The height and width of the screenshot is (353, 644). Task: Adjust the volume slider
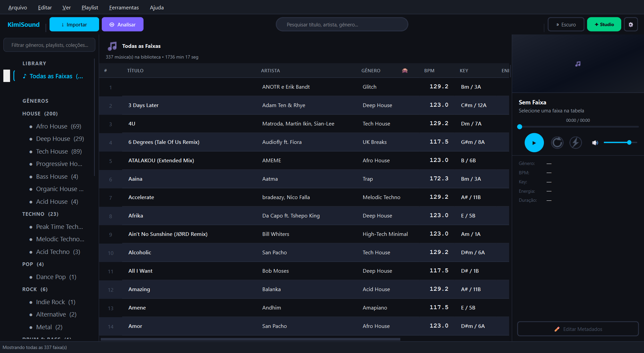620,143
